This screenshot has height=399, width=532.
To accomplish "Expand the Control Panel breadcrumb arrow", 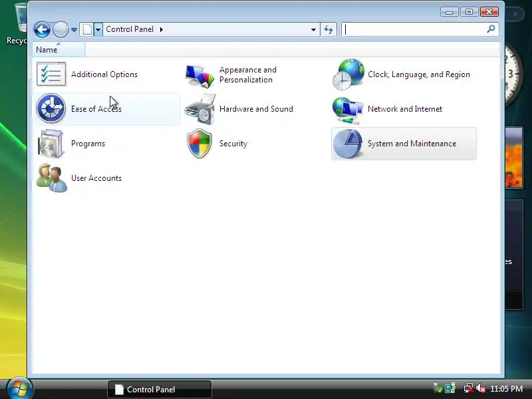I will [x=162, y=29].
